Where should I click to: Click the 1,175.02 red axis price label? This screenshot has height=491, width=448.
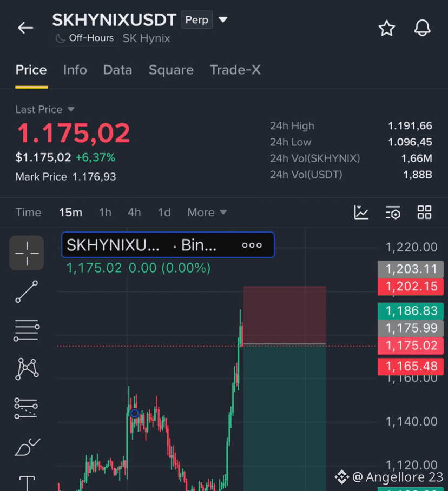pyautogui.click(x=411, y=346)
